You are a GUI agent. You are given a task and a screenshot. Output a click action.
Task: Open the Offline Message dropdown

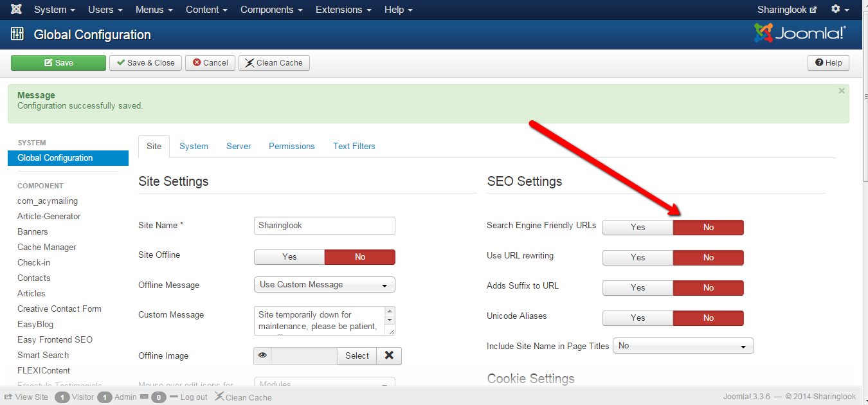click(325, 285)
